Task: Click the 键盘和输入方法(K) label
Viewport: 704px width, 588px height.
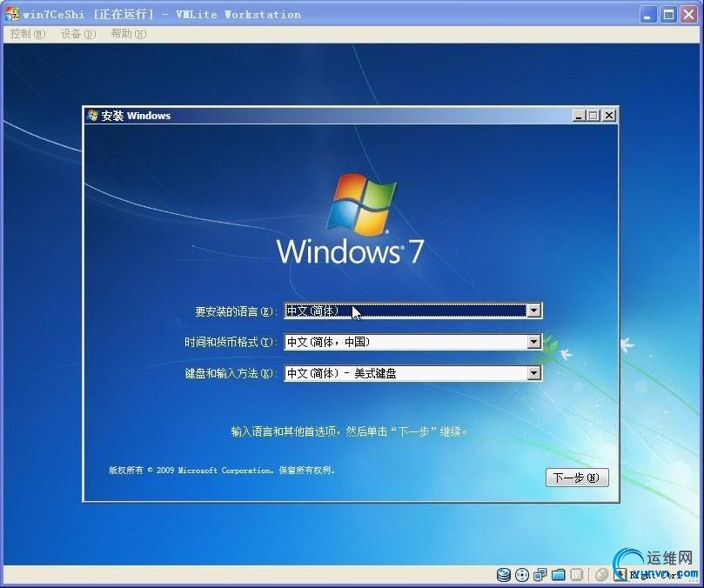Action: pyautogui.click(x=231, y=373)
